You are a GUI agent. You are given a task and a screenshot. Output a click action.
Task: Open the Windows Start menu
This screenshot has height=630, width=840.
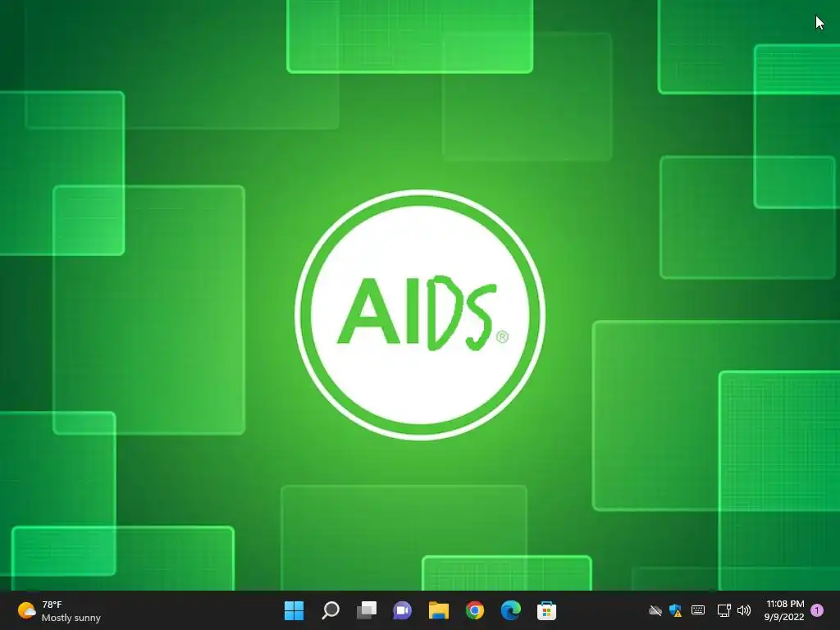click(x=294, y=610)
